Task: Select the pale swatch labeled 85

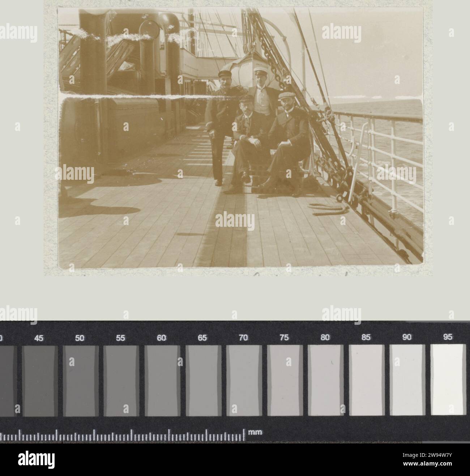Action: [x=367, y=381]
